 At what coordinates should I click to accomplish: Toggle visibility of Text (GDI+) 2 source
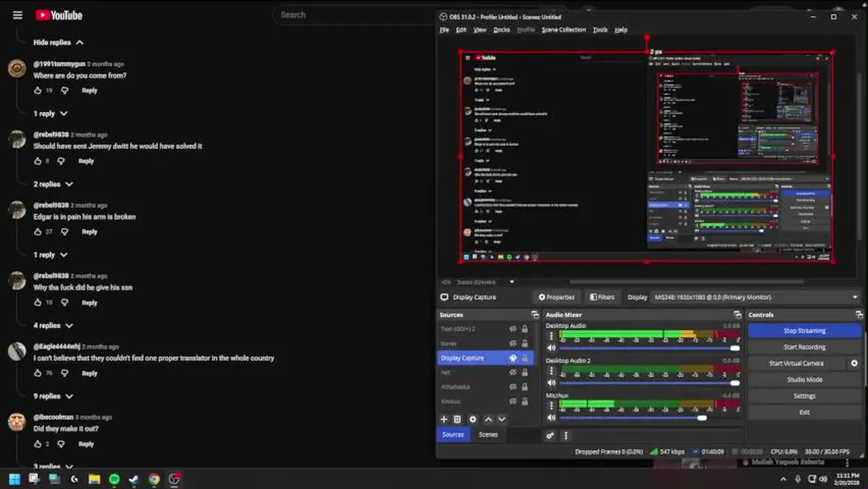[513, 329]
